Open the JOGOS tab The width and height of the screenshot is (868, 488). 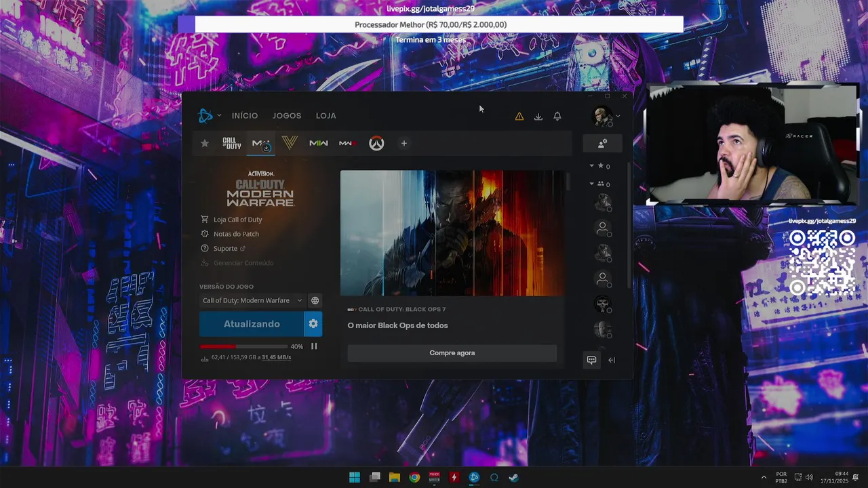[287, 116]
